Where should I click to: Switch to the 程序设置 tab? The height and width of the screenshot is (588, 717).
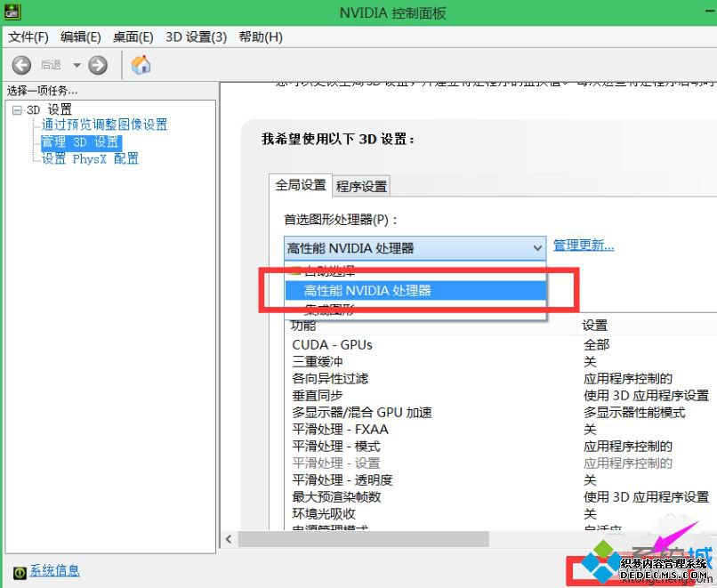click(361, 187)
